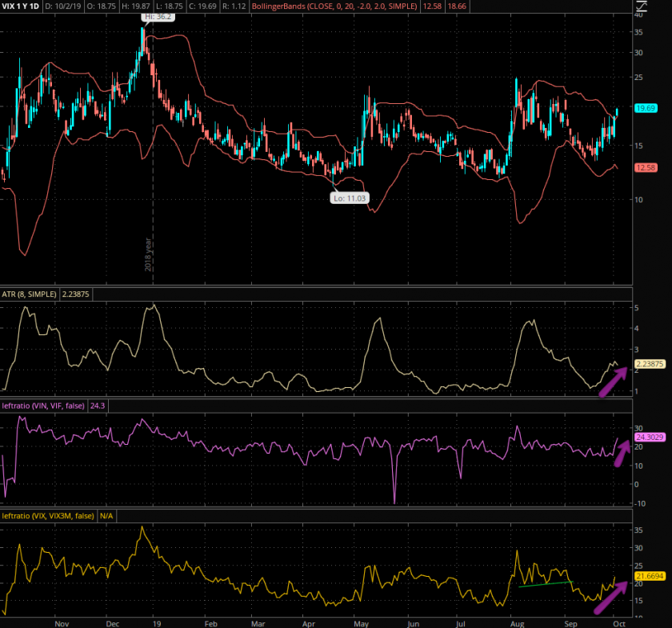Click the pink 24.3029 value tag on axis
The image size is (672, 628).
coord(650,438)
